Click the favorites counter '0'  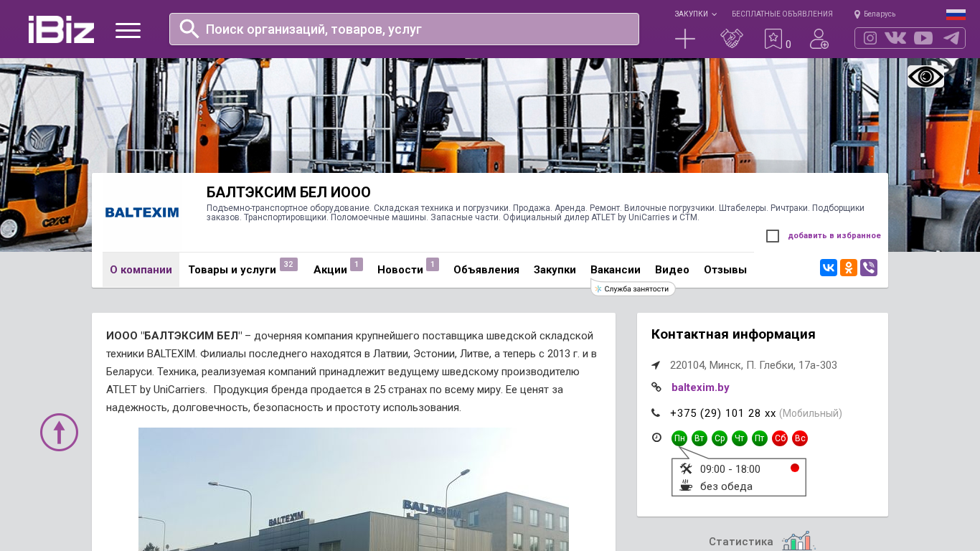tap(788, 44)
